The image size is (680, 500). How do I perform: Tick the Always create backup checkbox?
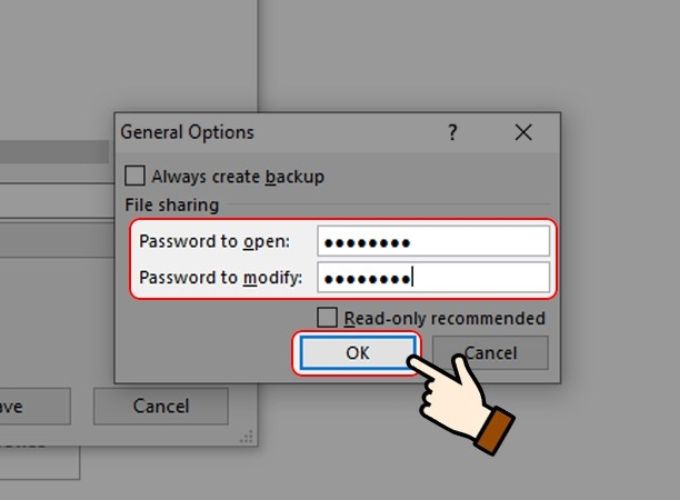click(x=134, y=176)
